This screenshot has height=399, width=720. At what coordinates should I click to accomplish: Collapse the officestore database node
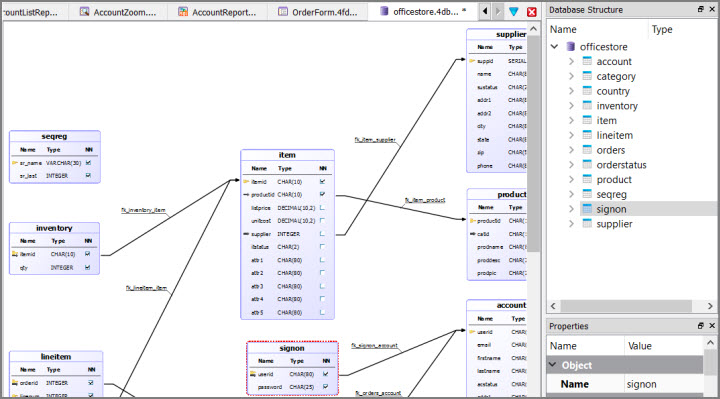coord(554,46)
